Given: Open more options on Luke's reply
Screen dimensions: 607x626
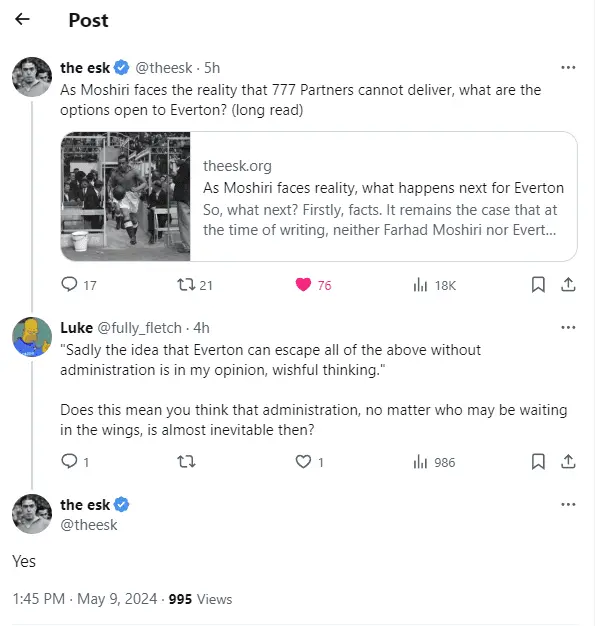Looking at the screenshot, I should 568,327.
